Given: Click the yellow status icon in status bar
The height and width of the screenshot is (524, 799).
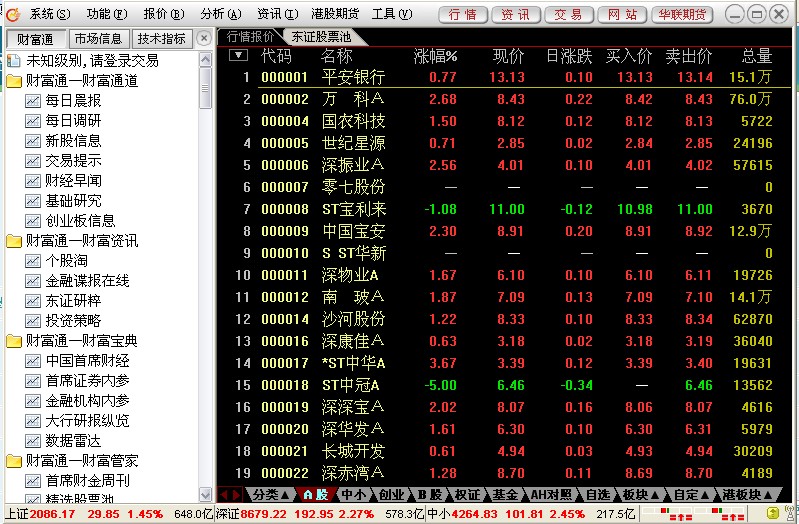Looking at the screenshot, I should tap(773, 513).
